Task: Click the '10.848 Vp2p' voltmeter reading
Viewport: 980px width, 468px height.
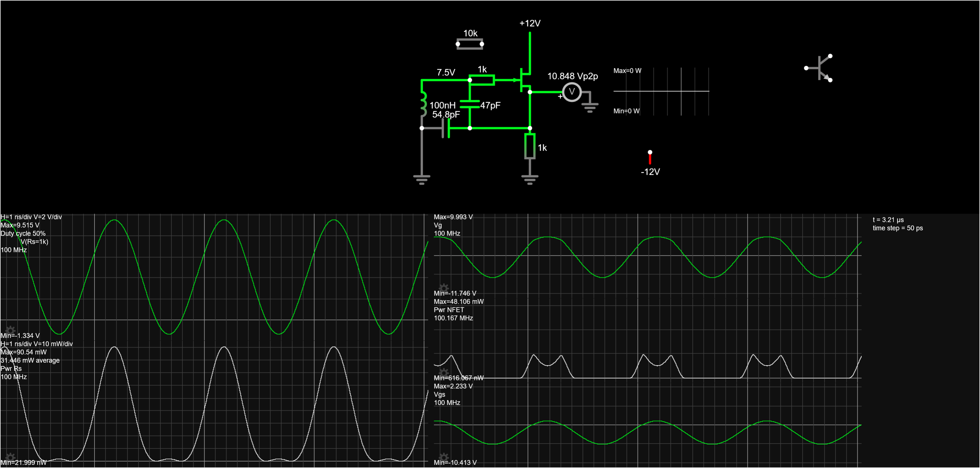Action: coord(573,76)
